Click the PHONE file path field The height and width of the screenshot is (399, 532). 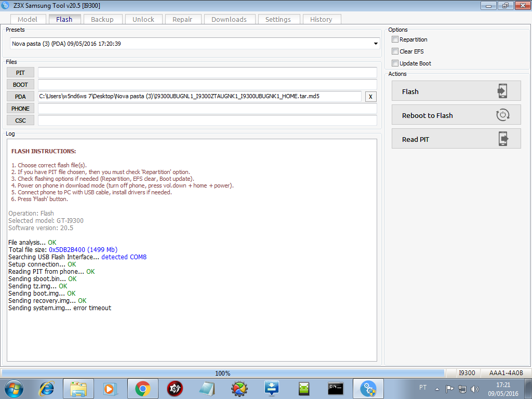pyautogui.click(x=207, y=109)
